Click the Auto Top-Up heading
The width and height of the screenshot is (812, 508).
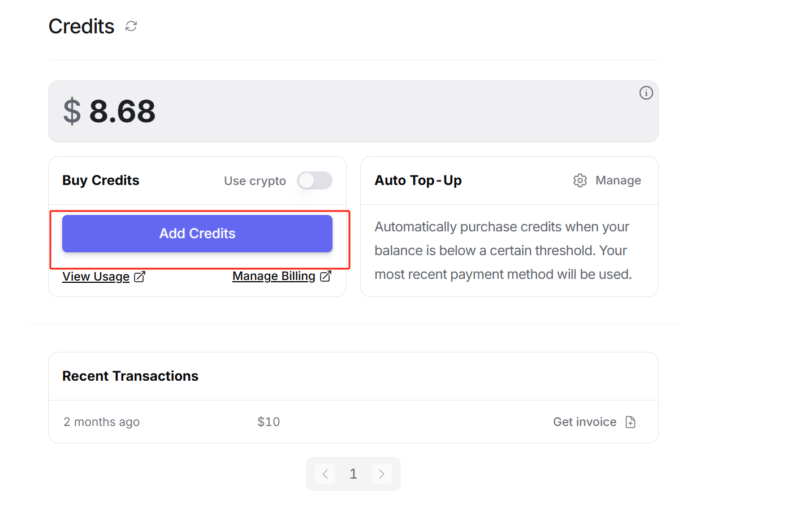418,180
